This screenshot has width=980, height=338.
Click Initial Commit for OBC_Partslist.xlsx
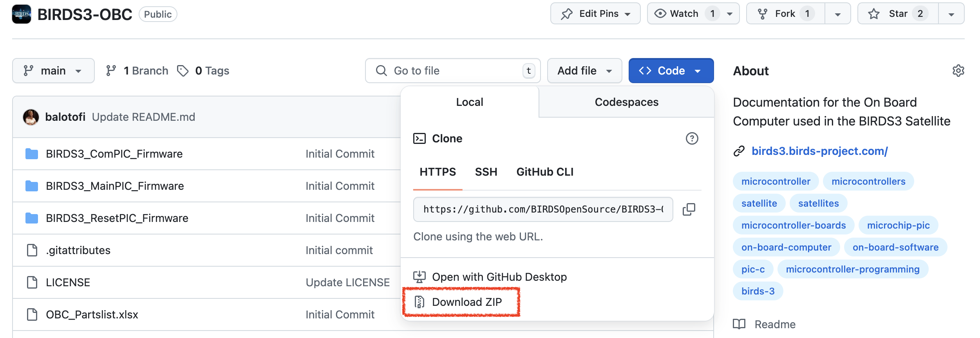click(340, 314)
